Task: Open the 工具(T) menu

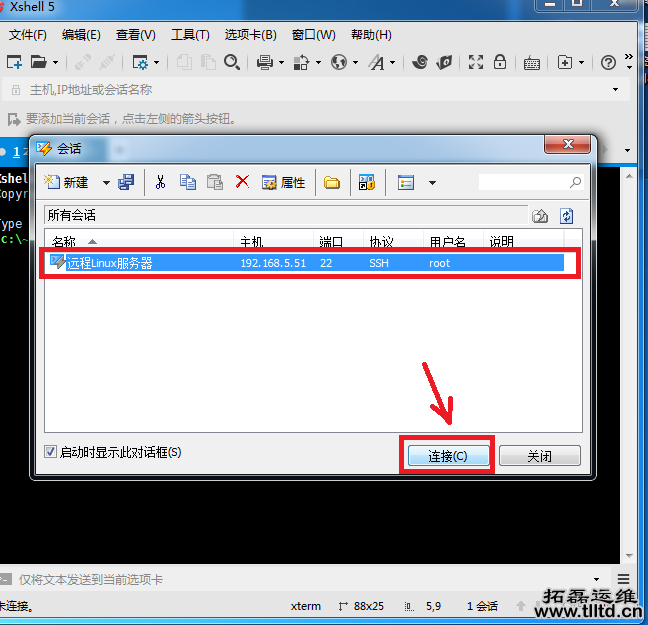Action: (x=190, y=34)
